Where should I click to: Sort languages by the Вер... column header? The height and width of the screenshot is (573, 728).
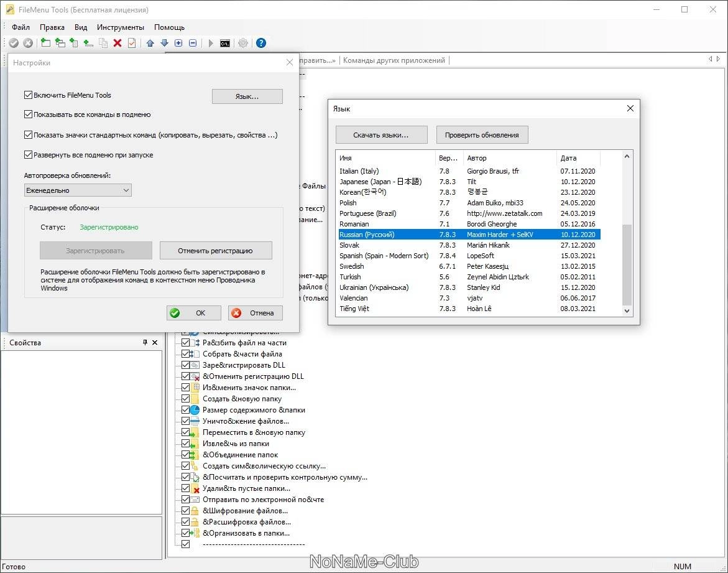449,158
